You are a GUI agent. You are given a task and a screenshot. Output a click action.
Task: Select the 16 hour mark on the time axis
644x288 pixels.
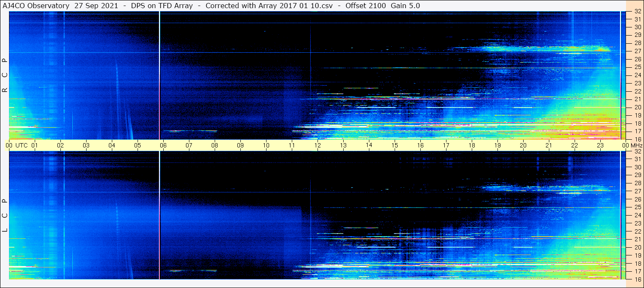point(420,145)
